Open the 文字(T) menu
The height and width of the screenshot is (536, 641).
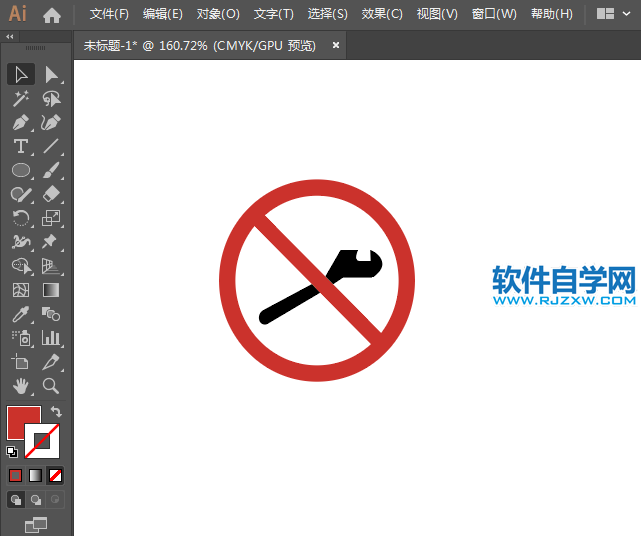(273, 14)
